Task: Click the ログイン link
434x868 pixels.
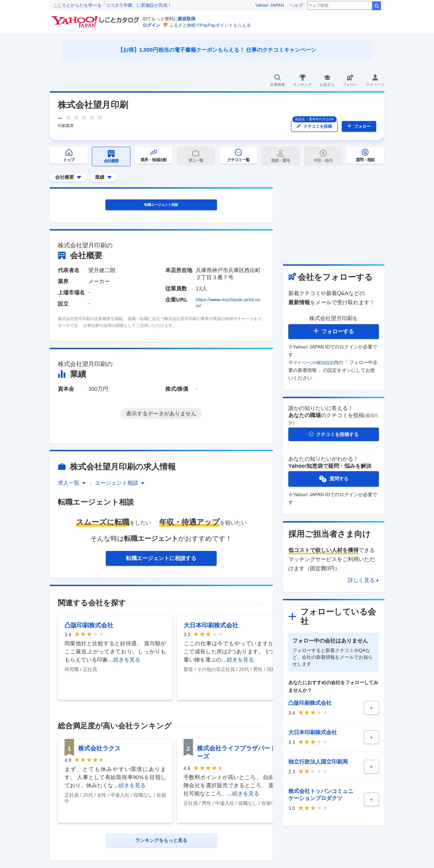Action: tap(151, 25)
